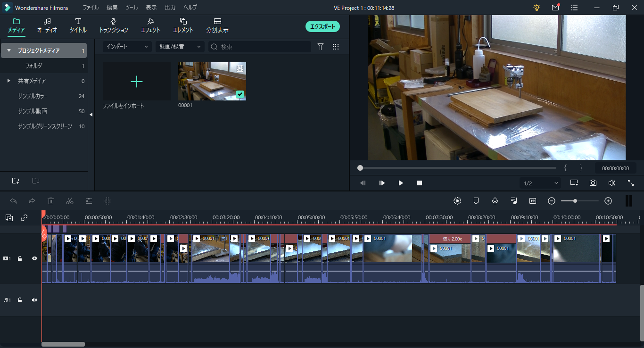Expand the 共有メディア tree item

point(8,81)
